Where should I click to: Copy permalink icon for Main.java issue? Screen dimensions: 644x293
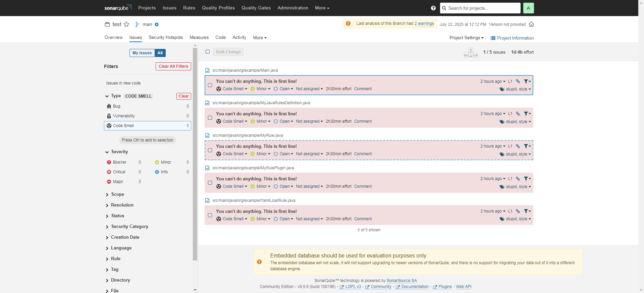click(x=518, y=81)
